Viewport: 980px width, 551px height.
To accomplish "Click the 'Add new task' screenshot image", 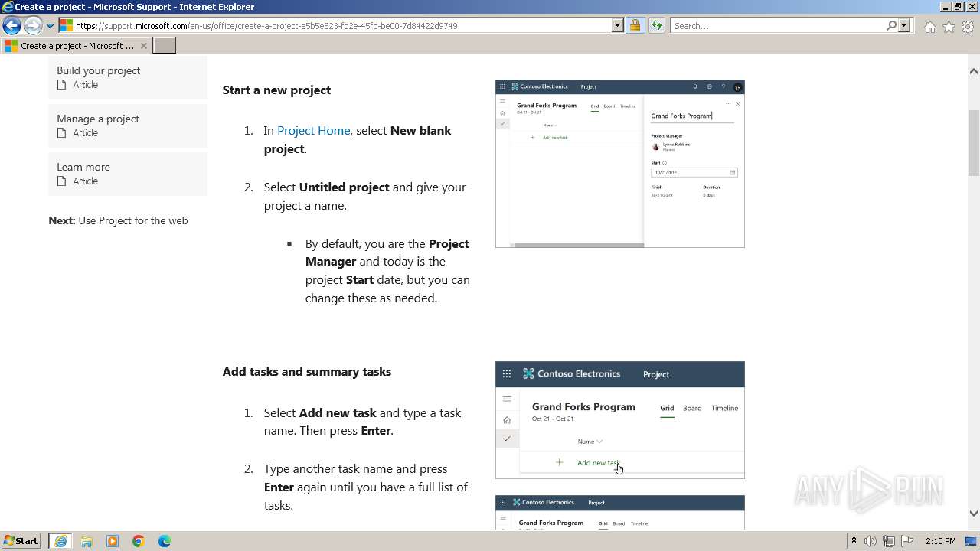I will [x=619, y=420].
